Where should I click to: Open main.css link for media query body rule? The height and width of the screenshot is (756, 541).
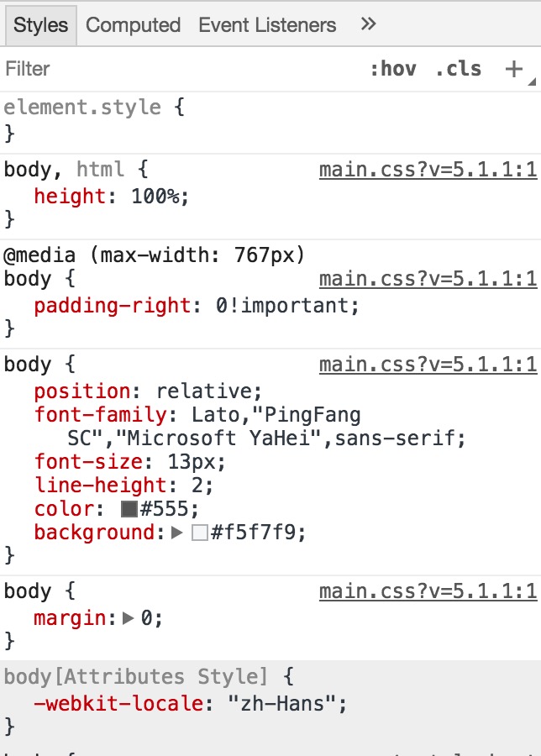pyautogui.click(x=428, y=279)
